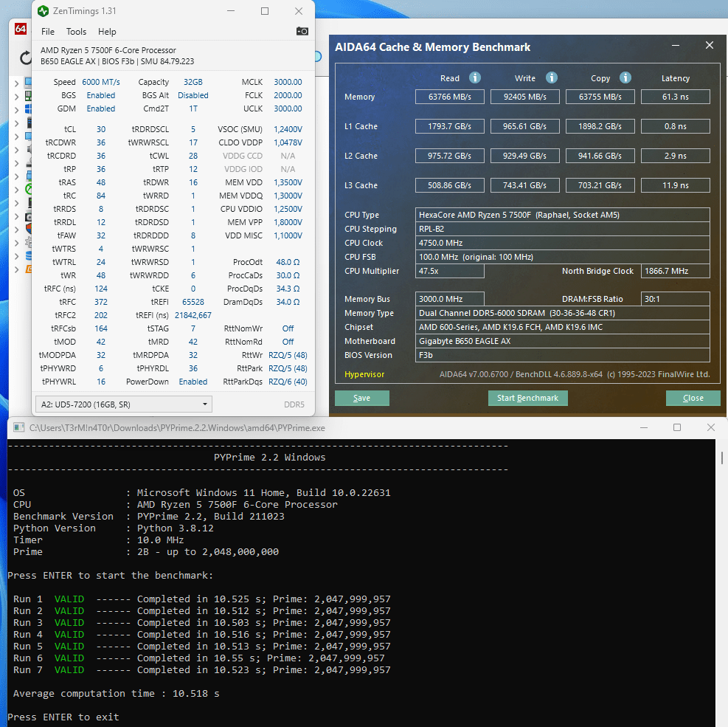Click the DRAM:FSB Ratio field 30:1

coord(675,299)
